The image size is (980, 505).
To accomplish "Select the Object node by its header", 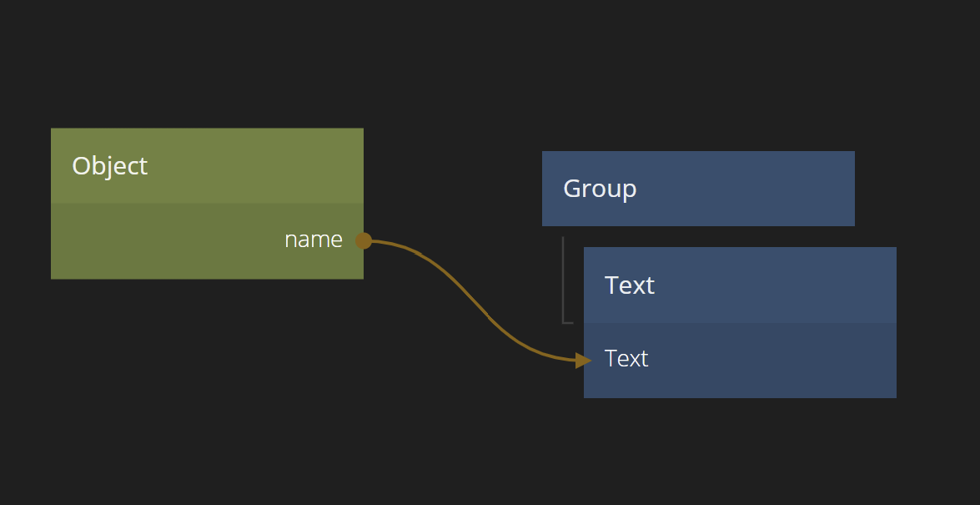I will coord(207,166).
